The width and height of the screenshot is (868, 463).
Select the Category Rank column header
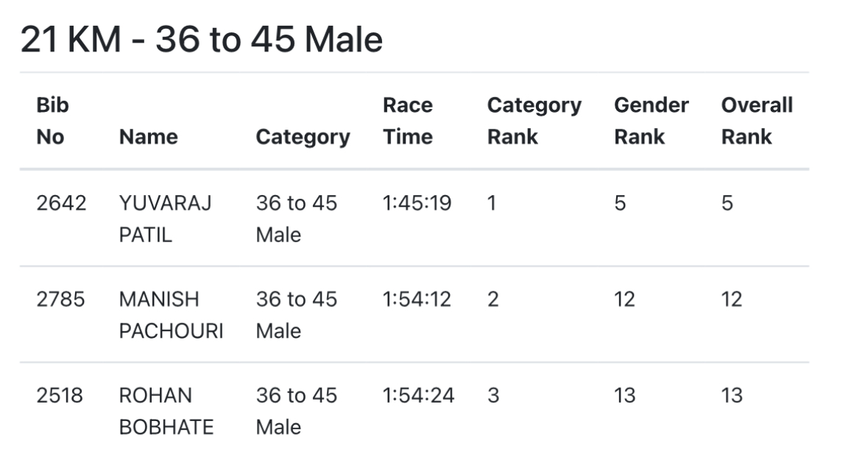tap(534, 121)
